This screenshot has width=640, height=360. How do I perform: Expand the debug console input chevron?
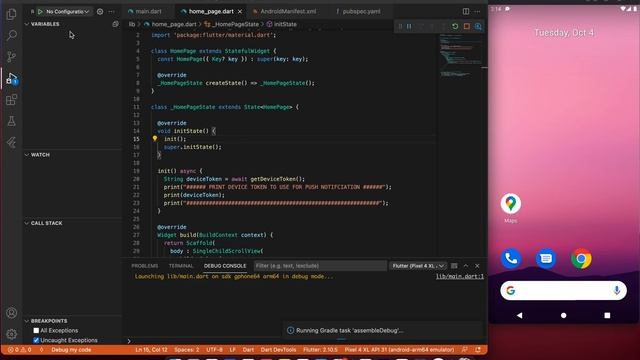(129, 341)
